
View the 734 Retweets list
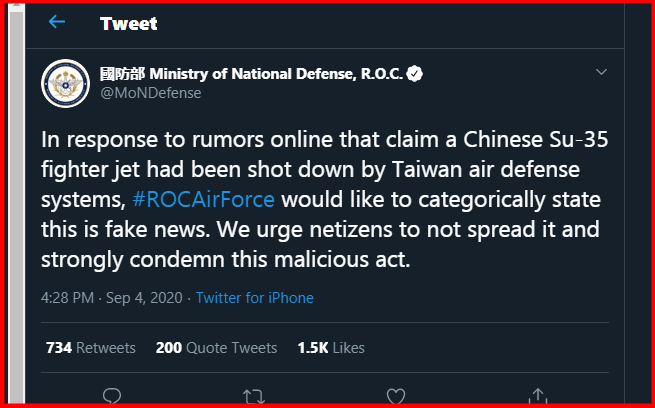(x=91, y=347)
